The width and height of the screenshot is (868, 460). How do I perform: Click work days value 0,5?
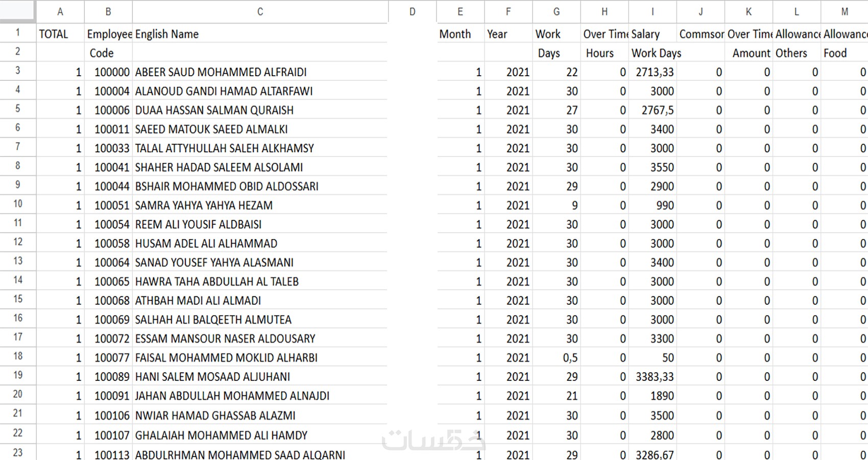570,358
